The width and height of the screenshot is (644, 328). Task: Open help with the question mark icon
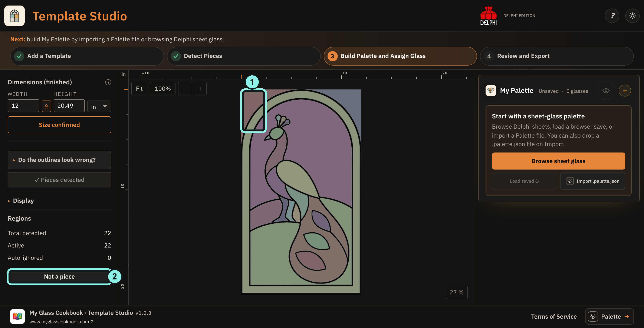click(x=612, y=16)
